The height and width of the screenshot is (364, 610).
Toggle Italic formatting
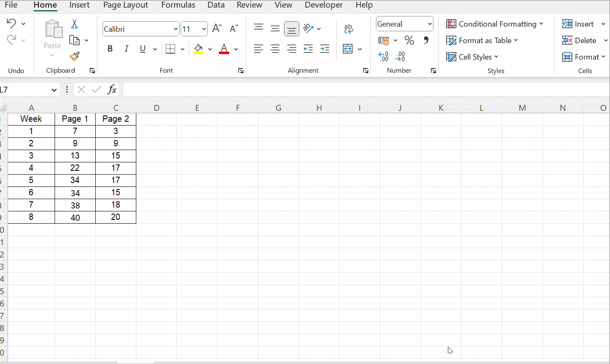(126, 49)
